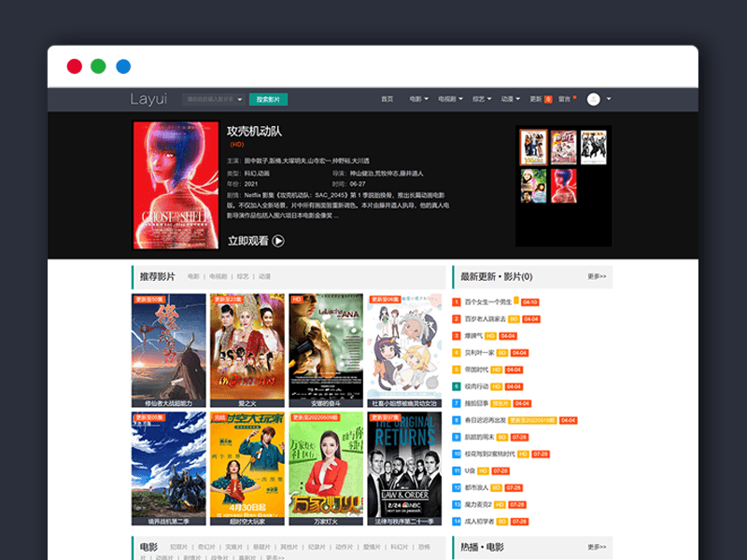Click the green window control dot

coord(98,66)
